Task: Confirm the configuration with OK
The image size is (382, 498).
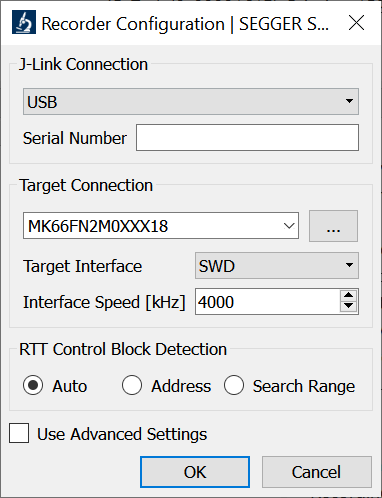Action: point(195,472)
